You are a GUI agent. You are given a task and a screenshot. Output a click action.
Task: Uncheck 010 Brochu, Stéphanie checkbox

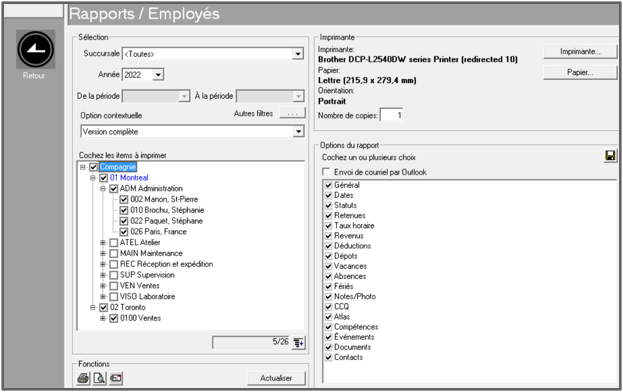coord(124,210)
